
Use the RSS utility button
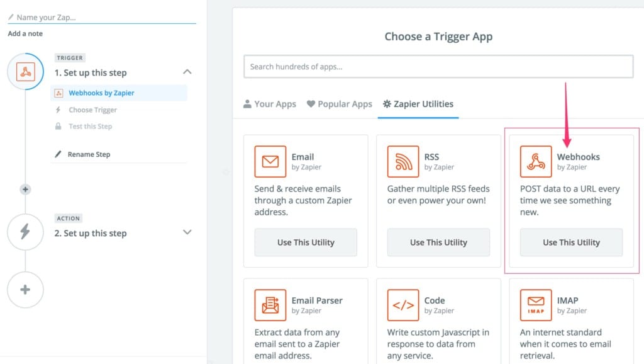[438, 242]
